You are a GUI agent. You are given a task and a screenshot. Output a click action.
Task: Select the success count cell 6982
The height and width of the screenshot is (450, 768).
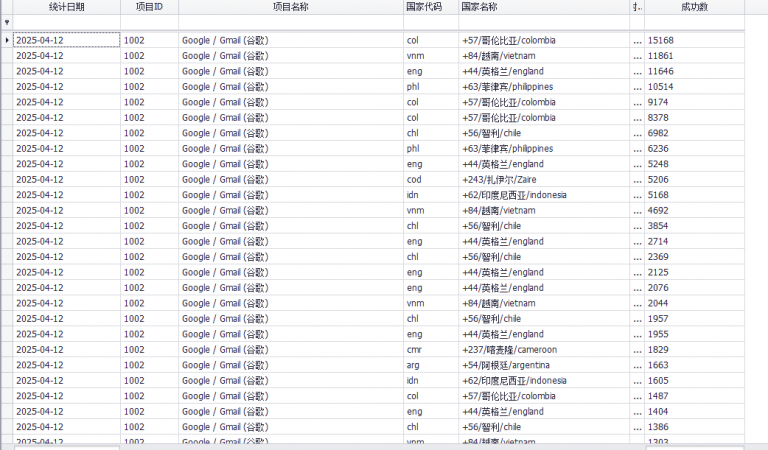click(x=694, y=133)
